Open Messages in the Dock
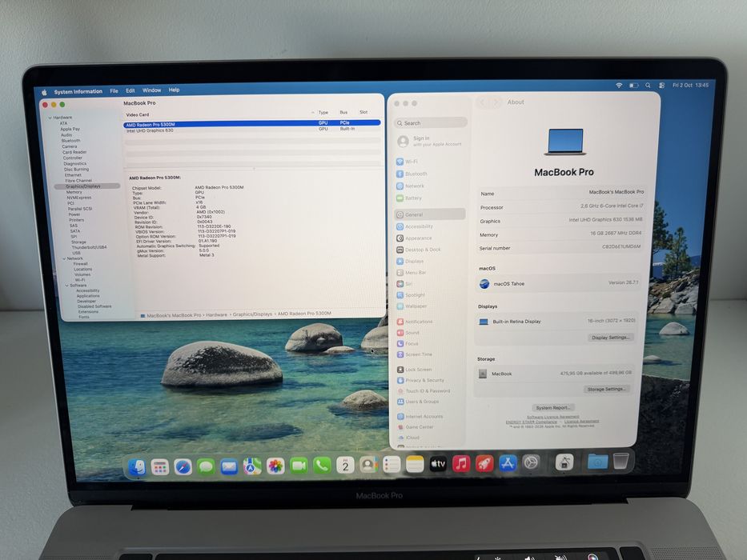Image resolution: width=747 pixels, height=560 pixels. (206, 466)
